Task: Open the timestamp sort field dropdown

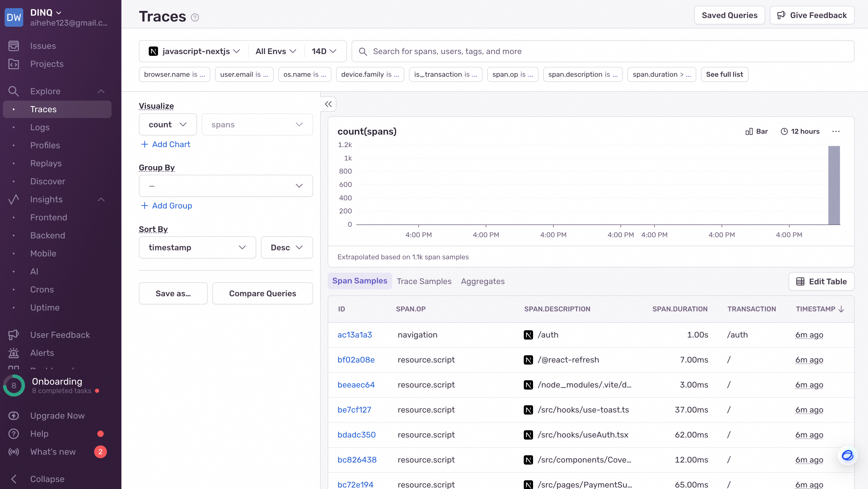Action: 198,247
